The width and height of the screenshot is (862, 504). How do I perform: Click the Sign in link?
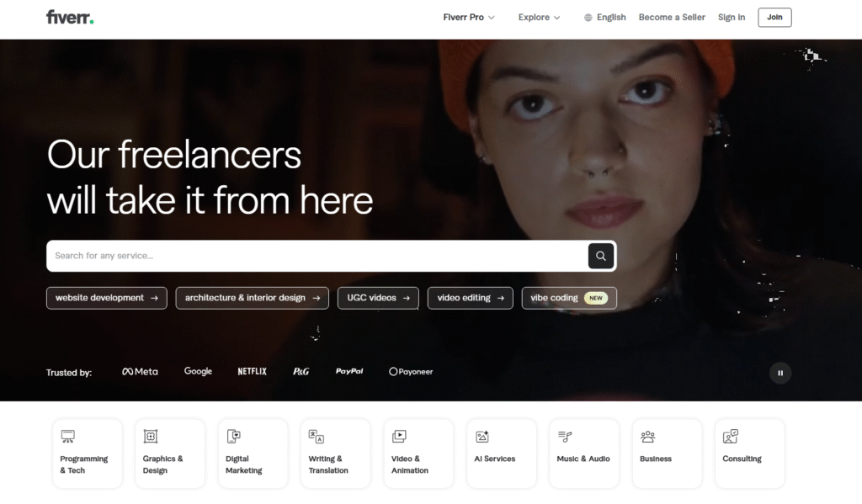pos(732,18)
